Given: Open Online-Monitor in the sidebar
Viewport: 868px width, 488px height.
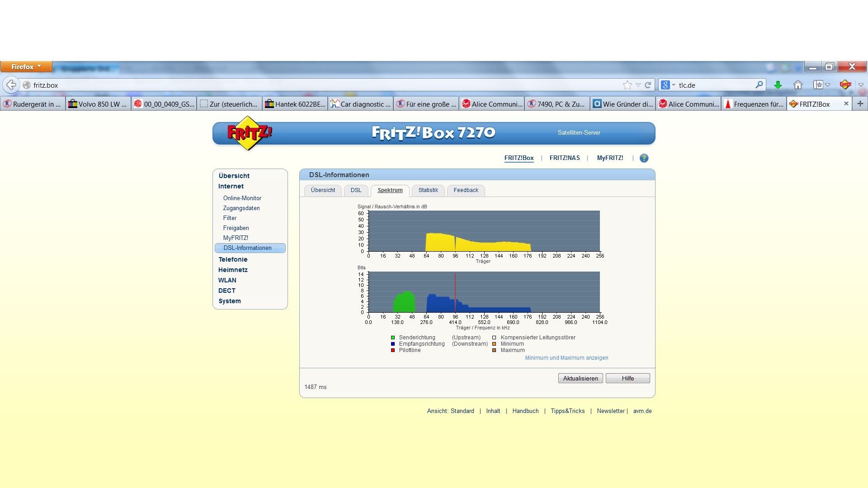Looking at the screenshot, I should pos(242,198).
